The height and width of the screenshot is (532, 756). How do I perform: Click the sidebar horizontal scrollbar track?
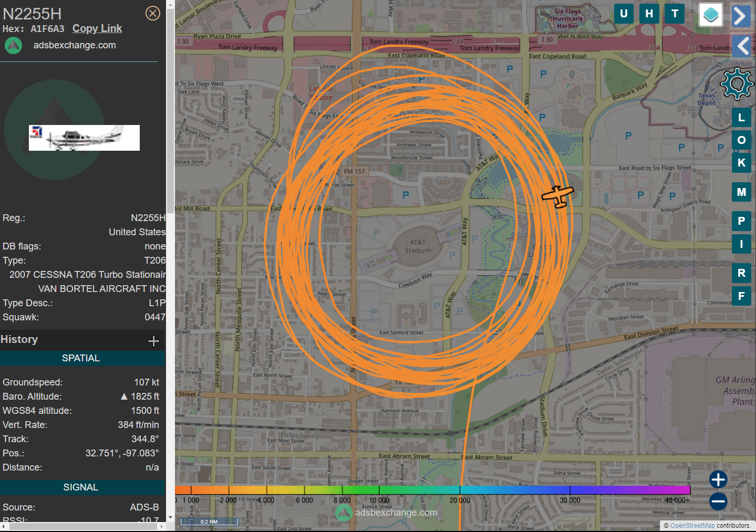coord(84,526)
